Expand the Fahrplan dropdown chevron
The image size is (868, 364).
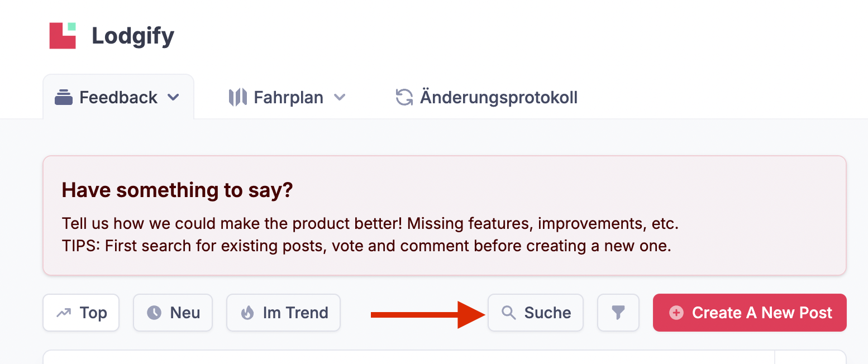[339, 98]
